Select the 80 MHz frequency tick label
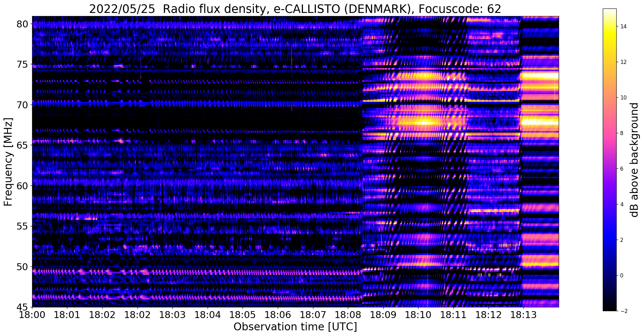644x336 pixels. point(23,24)
